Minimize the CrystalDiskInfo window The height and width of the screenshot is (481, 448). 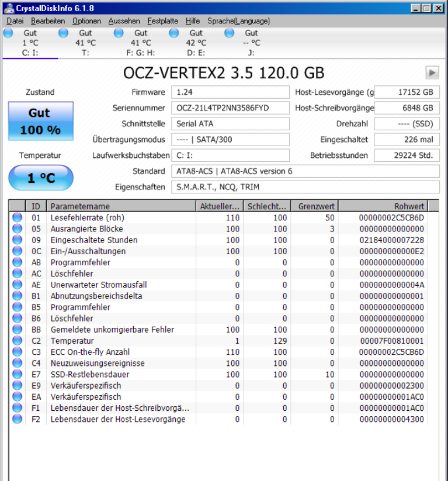coord(415,8)
